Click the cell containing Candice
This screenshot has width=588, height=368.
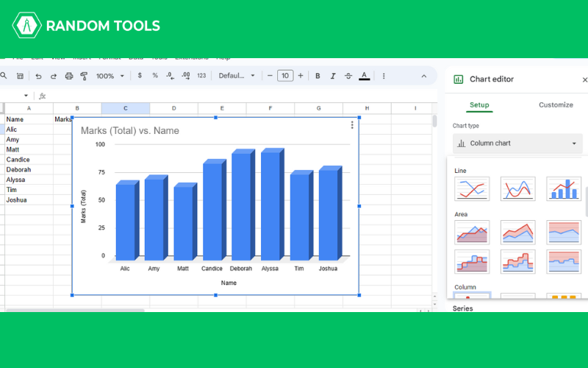pyautogui.click(x=29, y=160)
